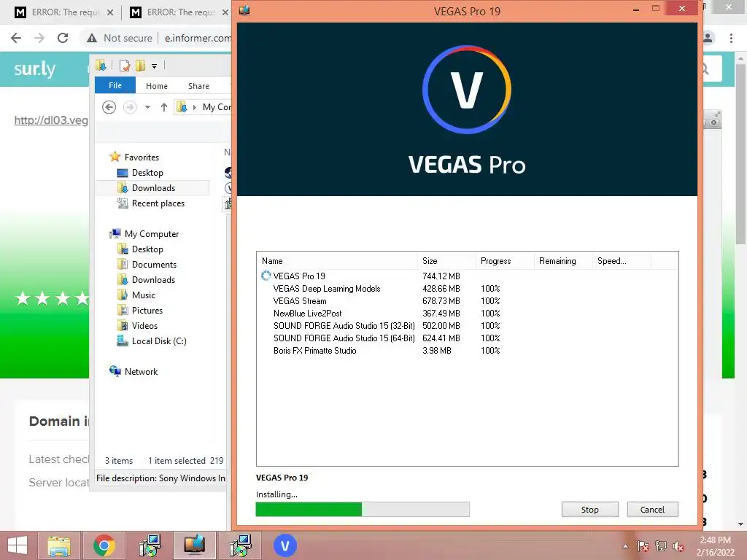The width and height of the screenshot is (747, 560).
Task: Open Windows Start button
Action: click(18, 545)
